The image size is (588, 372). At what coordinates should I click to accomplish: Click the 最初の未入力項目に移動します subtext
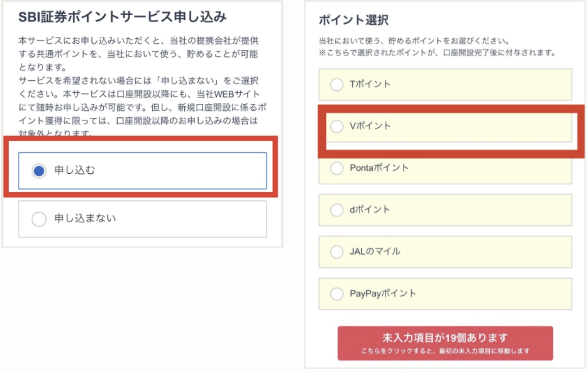[x=484, y=351]
